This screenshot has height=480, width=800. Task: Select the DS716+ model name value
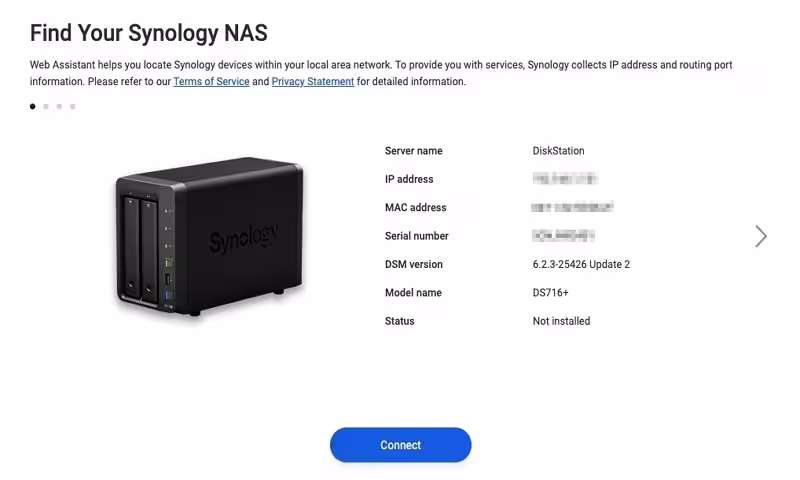click(551, 293)
